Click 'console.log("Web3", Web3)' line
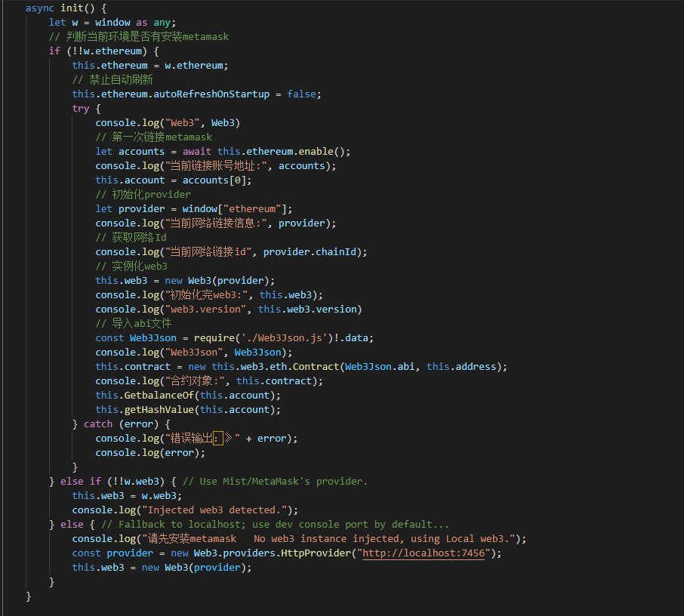 coord(168,123)
